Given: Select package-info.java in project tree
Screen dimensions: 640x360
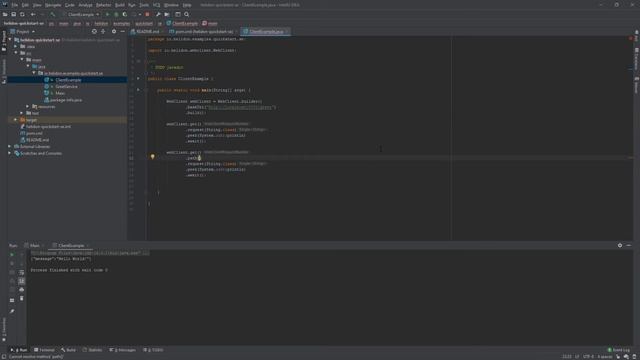Looking at the screenshot, I should click(x=66, y=100).
